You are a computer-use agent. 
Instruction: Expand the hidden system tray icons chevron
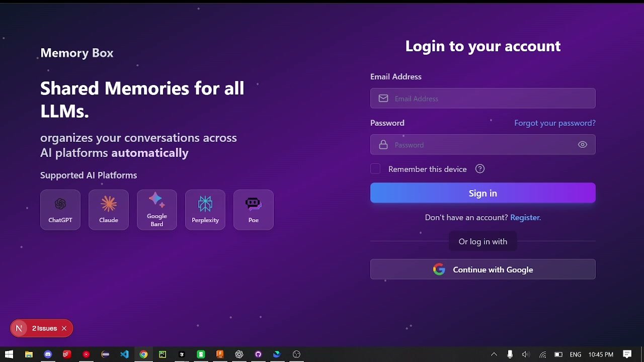pos(494,354)
